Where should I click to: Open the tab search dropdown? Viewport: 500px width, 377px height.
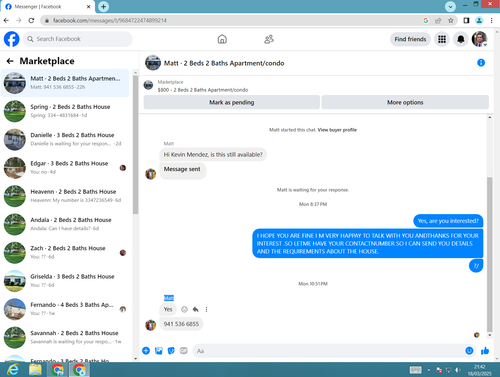coord(450,7)
